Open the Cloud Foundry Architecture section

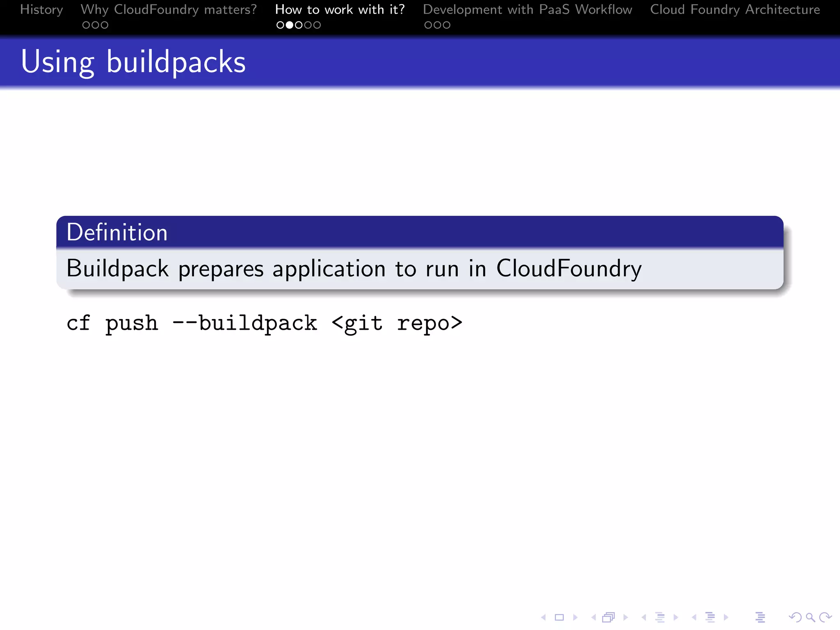tap(735, 9)
